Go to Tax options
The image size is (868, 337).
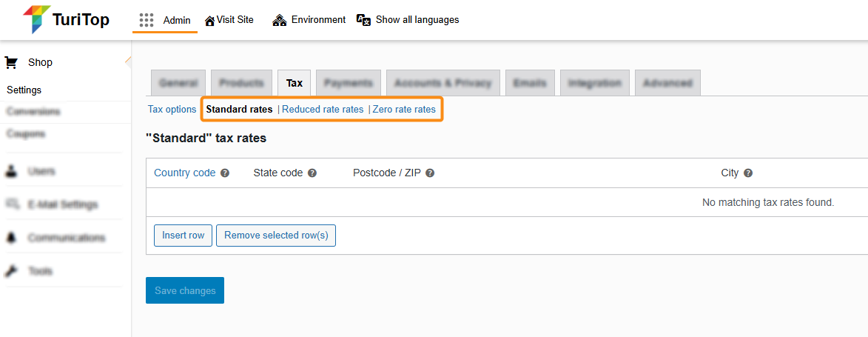coord(172,110)
